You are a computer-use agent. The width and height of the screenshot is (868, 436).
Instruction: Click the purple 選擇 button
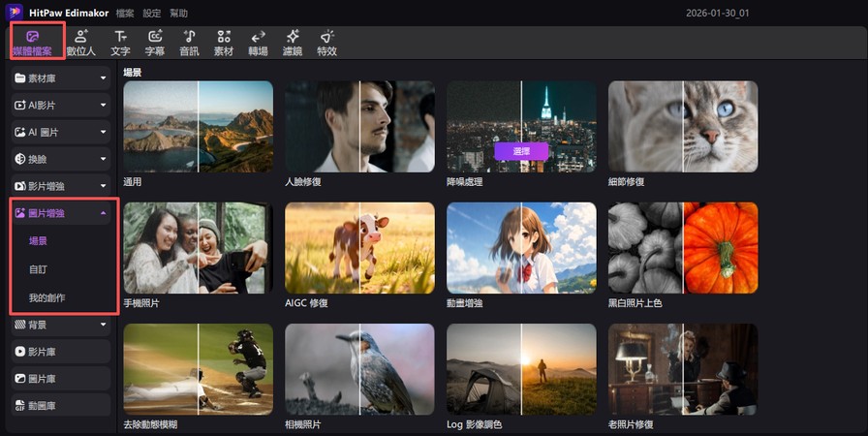coord(521,151)
